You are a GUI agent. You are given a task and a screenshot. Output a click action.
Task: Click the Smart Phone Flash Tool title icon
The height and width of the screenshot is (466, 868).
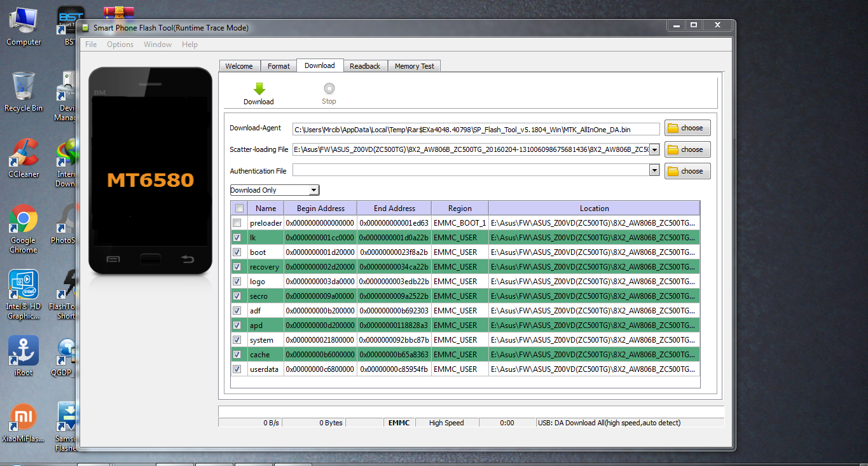pos(85,27)
